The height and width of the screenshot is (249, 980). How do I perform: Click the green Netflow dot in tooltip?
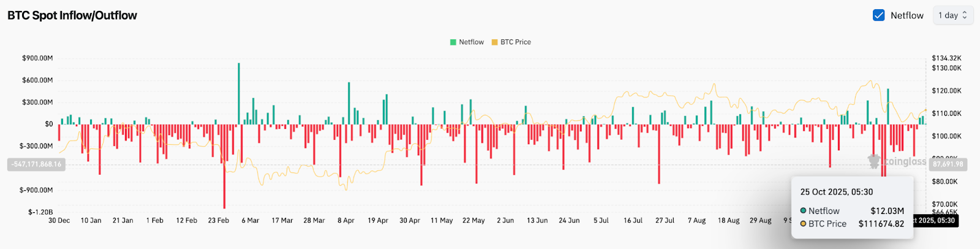pyautogui.click(x=803, y=211)
